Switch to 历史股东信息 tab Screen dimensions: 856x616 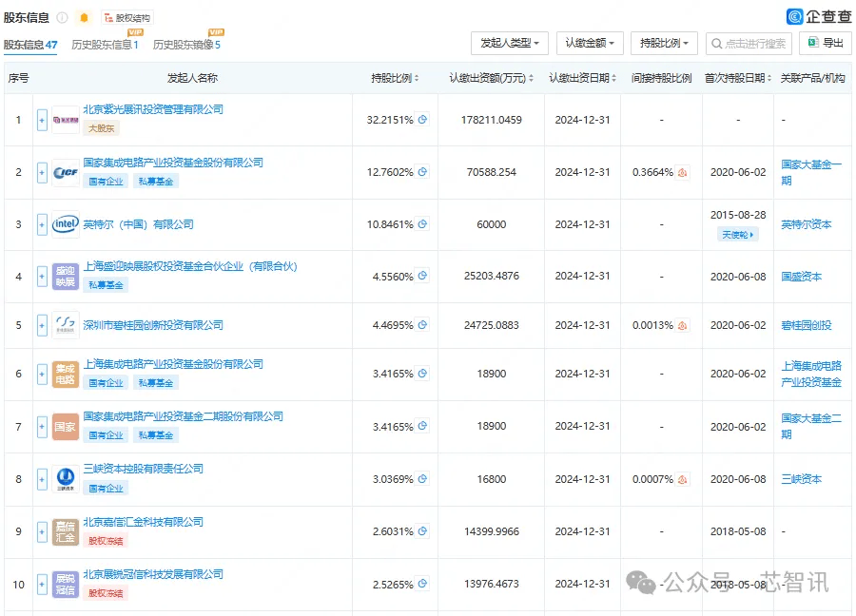(105, 45)
